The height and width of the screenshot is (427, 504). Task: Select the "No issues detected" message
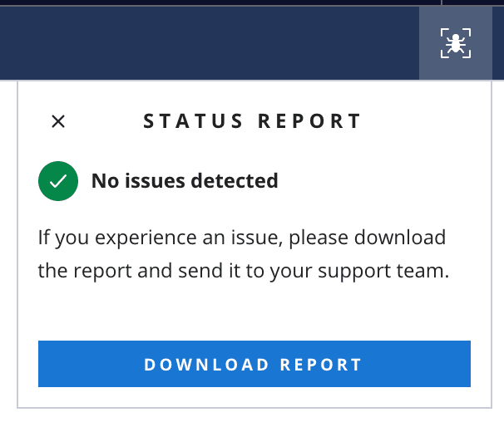click(185, 180)
